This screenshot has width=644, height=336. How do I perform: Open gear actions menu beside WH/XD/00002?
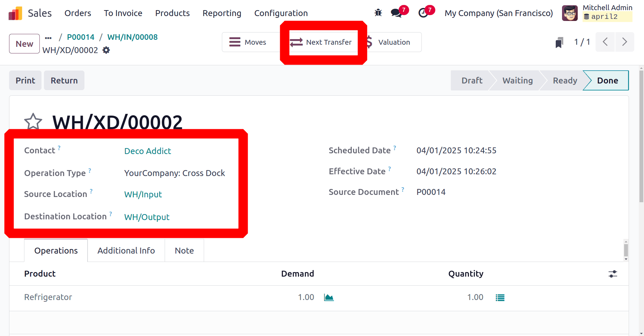pos(106,50)
